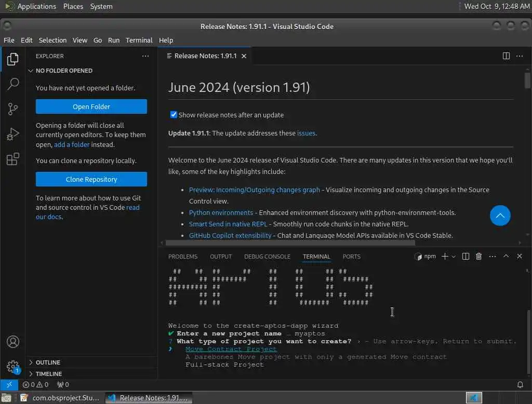Image resolution: width=532 pixels, height=404 pixels.
Task: Switch to com.obsproject.Studio taskbar window
Action: [x=60, y=398]
